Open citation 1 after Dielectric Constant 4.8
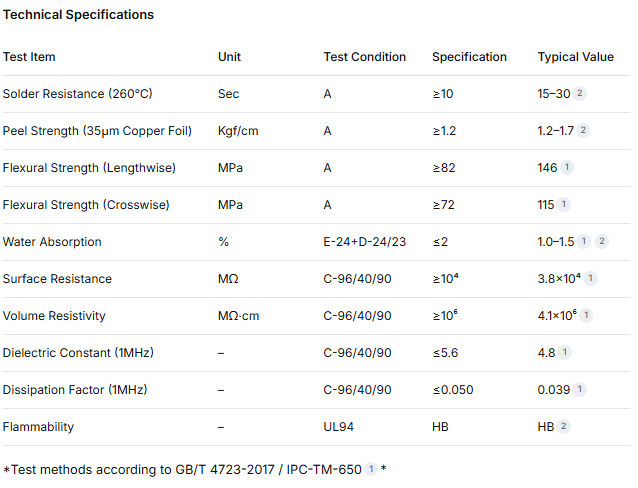The width and height of the screenshot is (638, 488). 565,352
